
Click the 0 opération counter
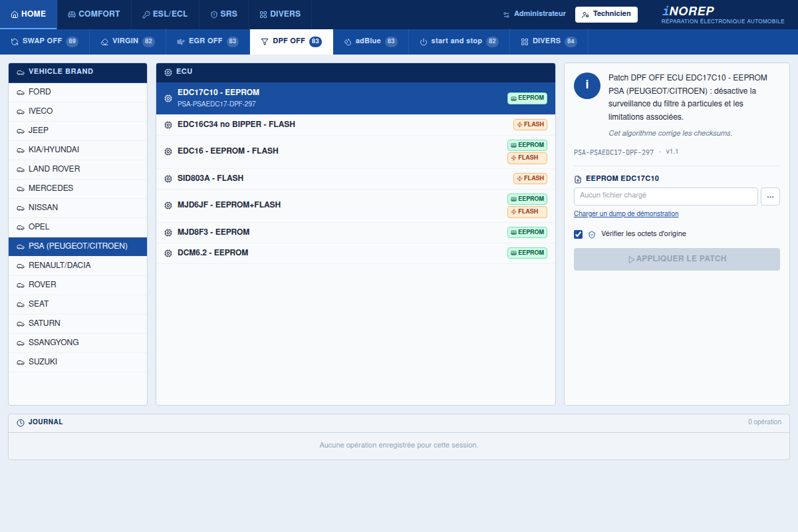coord(765,422)
